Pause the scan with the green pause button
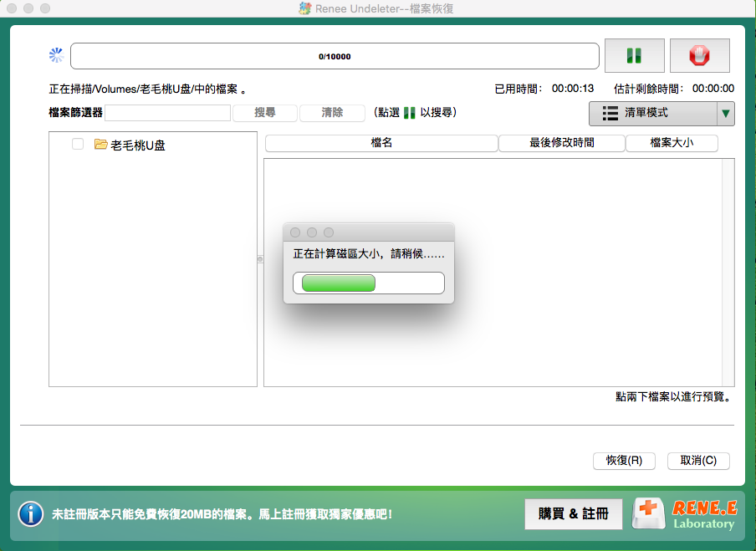 coord(634,56)
